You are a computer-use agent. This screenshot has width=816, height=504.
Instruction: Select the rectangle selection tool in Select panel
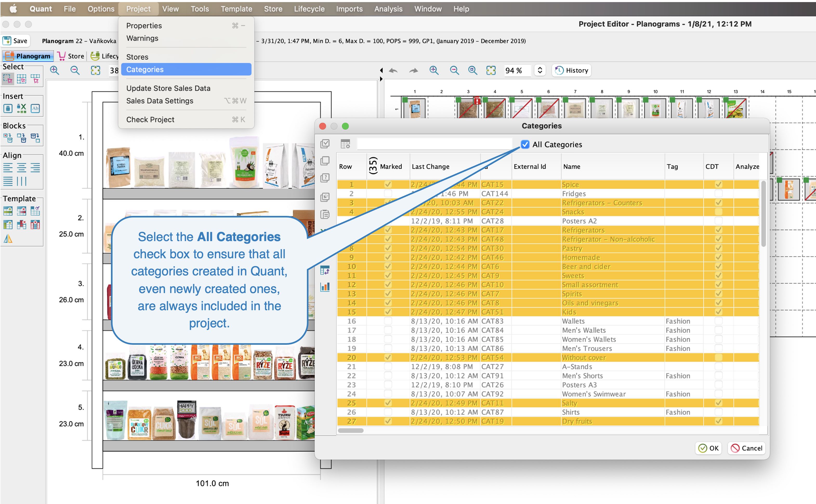8,79
